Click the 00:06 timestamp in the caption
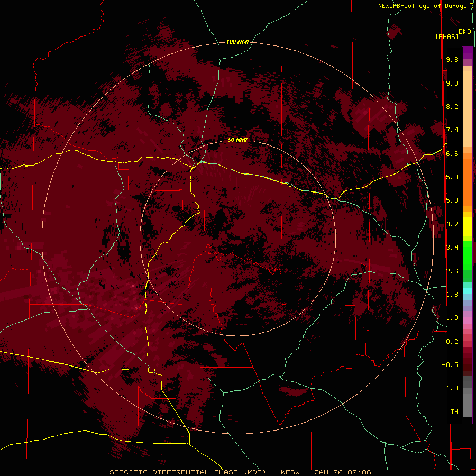This screenshot has height=476, width=476. 359,472
